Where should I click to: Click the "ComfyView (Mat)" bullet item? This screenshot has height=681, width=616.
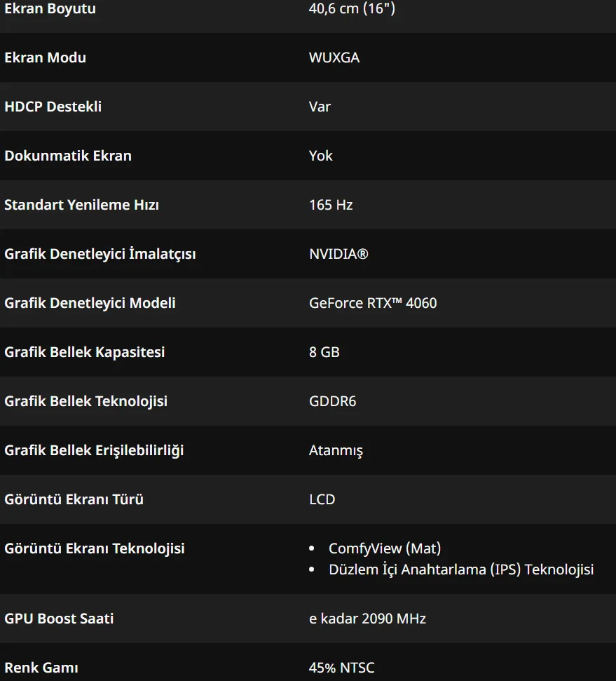[x=385, y=548]
